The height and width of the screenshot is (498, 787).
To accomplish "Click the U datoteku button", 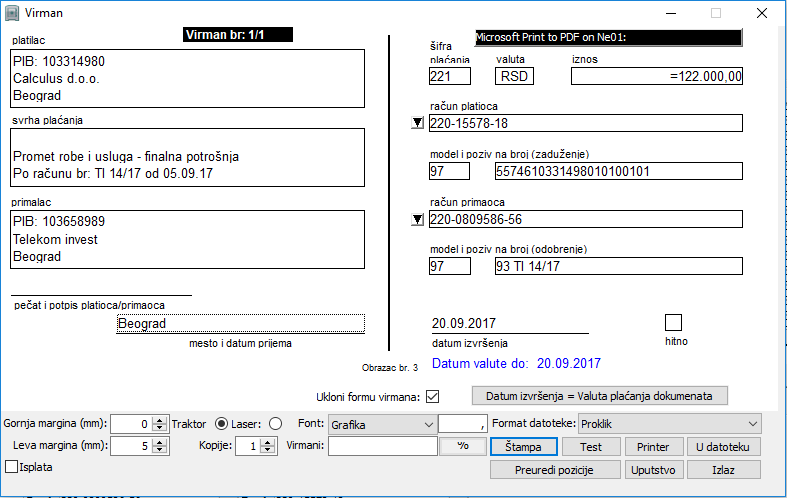I will [x=723, y=447].
